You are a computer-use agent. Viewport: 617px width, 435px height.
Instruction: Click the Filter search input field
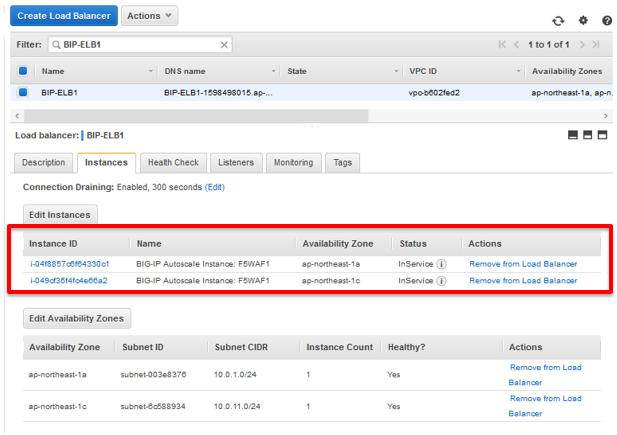(x=140, y=45)
